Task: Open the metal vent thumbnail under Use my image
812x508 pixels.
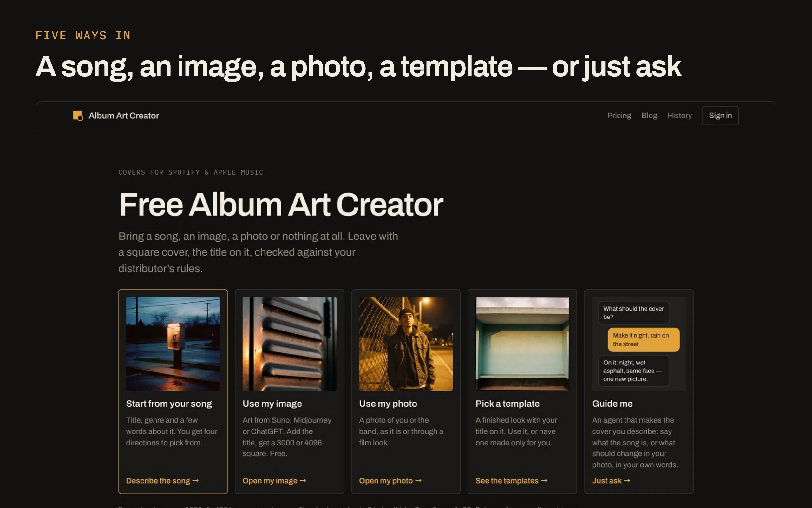Action: click(x=289, y=343)
